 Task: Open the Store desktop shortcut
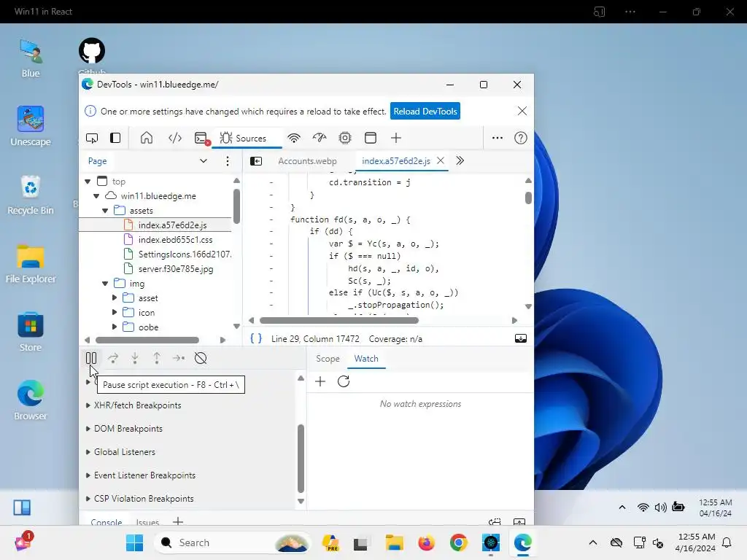tap(31, 332)
